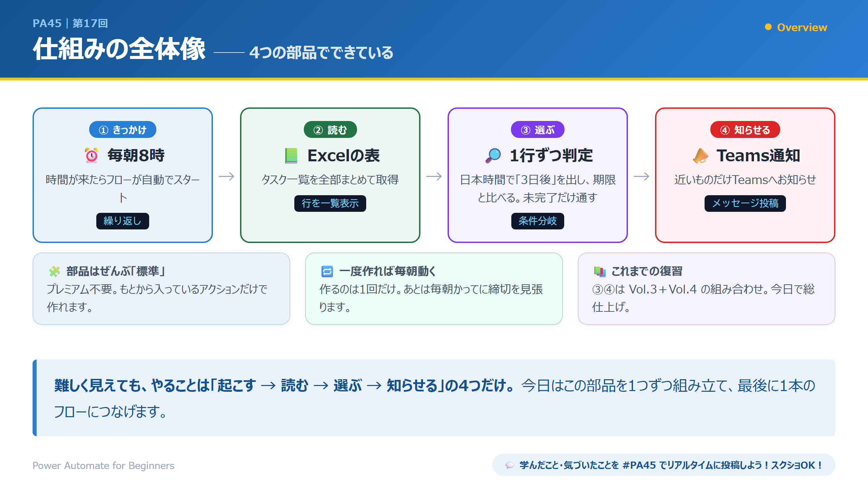The height and width of the screenshot is (488, 868).
Task: Click the megaphone icon beside Teams通知
Action: pos(701,156)
